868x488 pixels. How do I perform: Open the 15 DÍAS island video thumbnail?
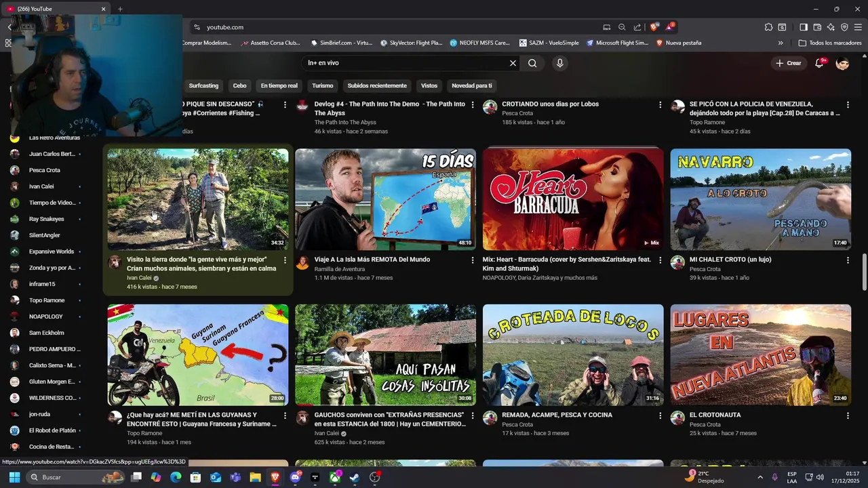click(x=385, y=199)
